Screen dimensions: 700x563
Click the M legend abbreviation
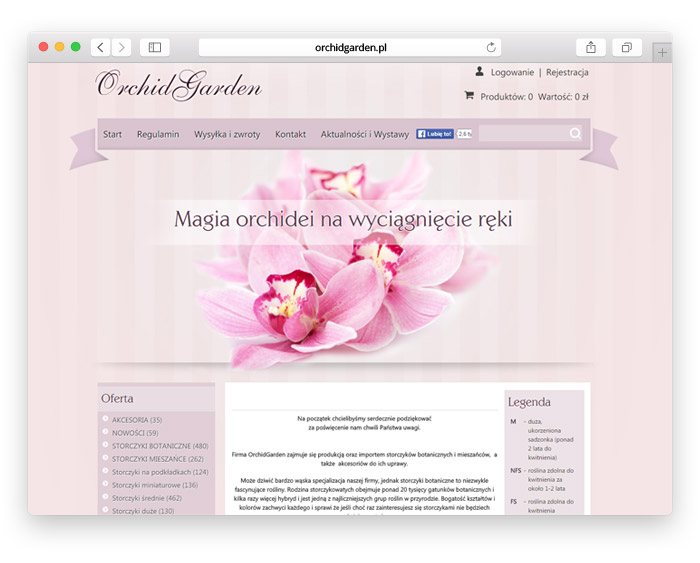point(513,421)
